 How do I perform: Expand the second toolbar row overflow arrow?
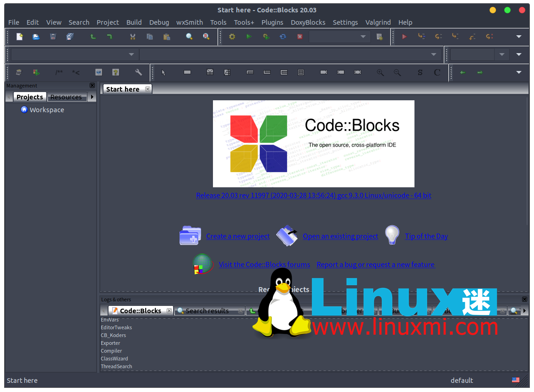pos(519,54)
